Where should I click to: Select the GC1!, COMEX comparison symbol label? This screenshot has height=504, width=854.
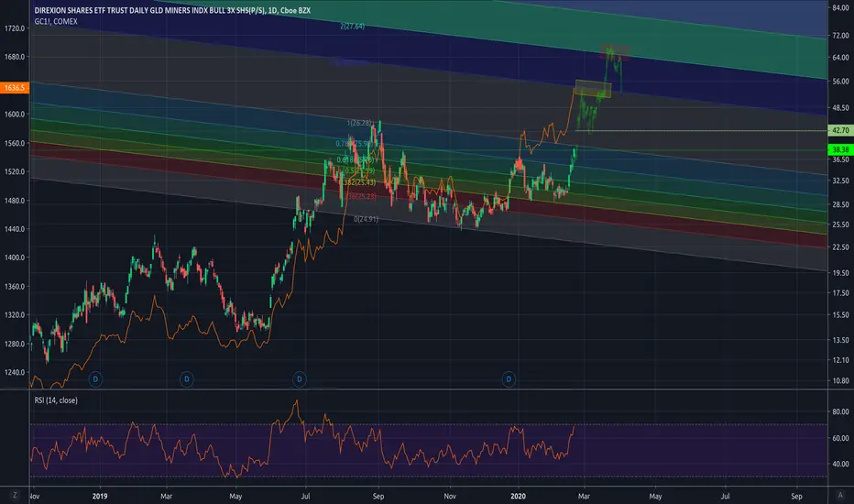click(x=56, y=21)
